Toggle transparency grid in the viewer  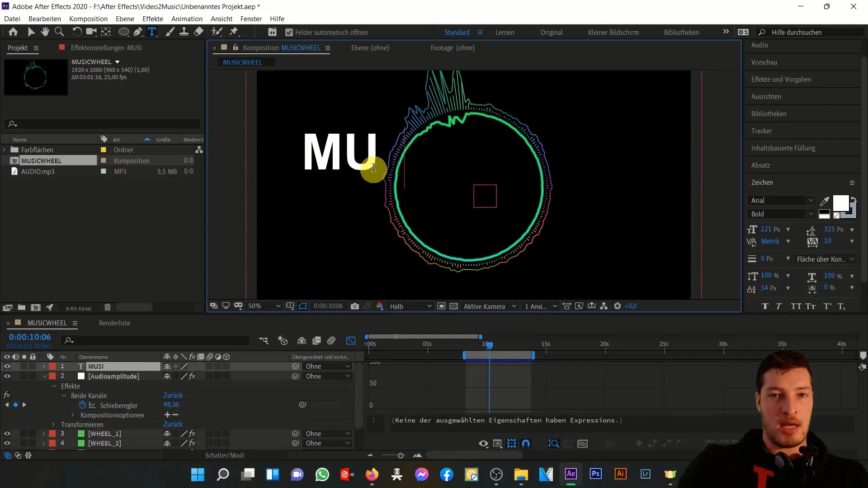(454, 306)
